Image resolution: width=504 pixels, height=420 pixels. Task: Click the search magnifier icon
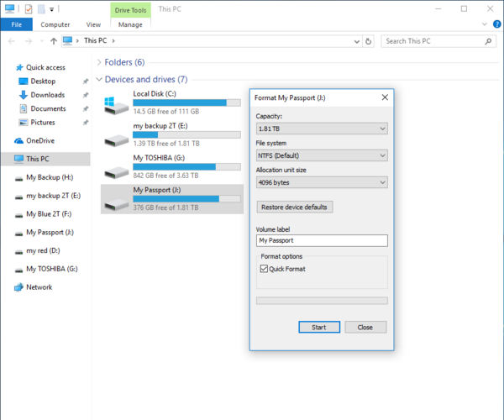coord(488,41)
